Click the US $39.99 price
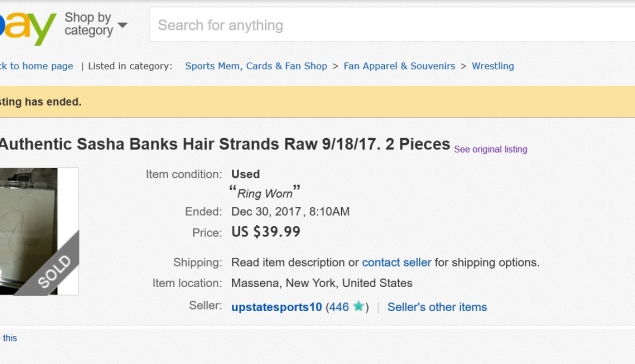The height and width of the screenshot is (364, 635). coord(266,232)
